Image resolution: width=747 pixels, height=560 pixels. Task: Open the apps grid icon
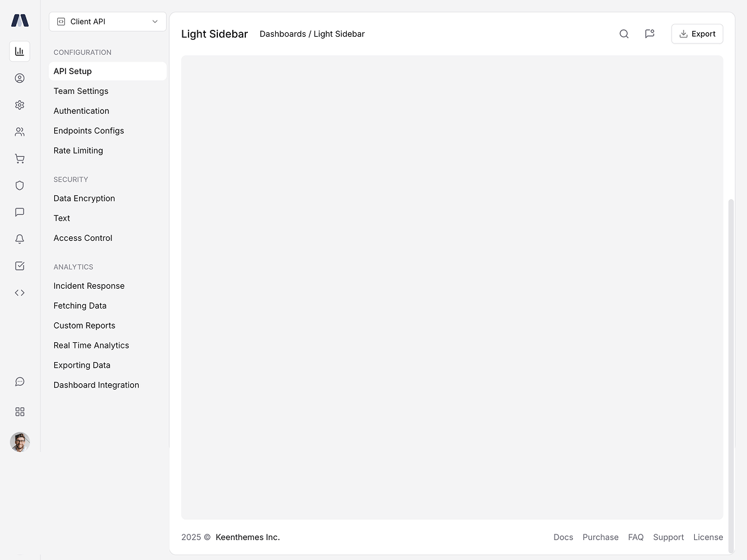pyautogui.click(x=19, y=412)
